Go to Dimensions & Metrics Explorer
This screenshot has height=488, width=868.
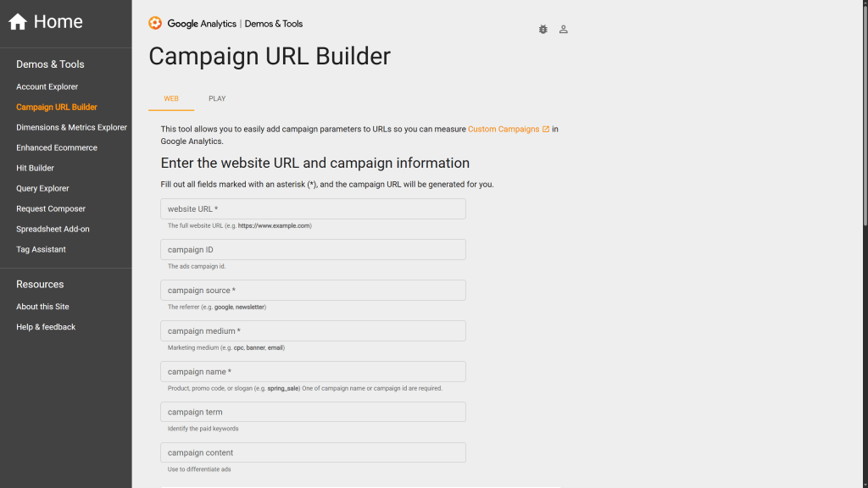point(71,128)
